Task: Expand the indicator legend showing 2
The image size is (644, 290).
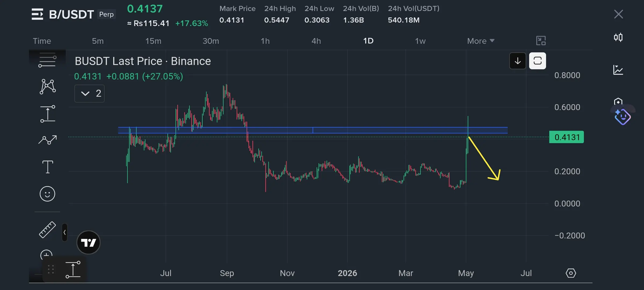Action: [x=90, y=93]
